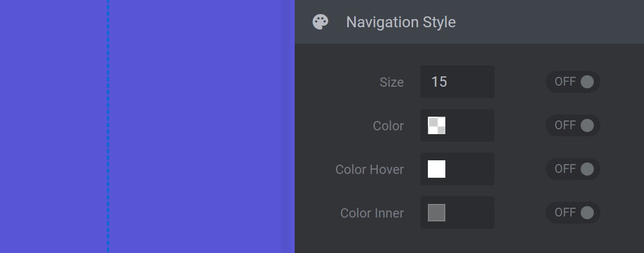644x253 pixels.
Task: Click the Navigation Style palette icon
Action: (320, 22)
